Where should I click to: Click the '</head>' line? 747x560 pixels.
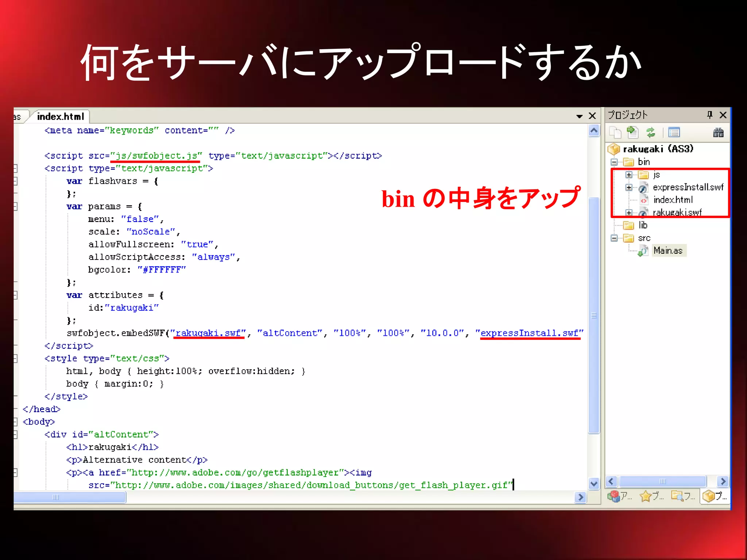pos(41,409)
